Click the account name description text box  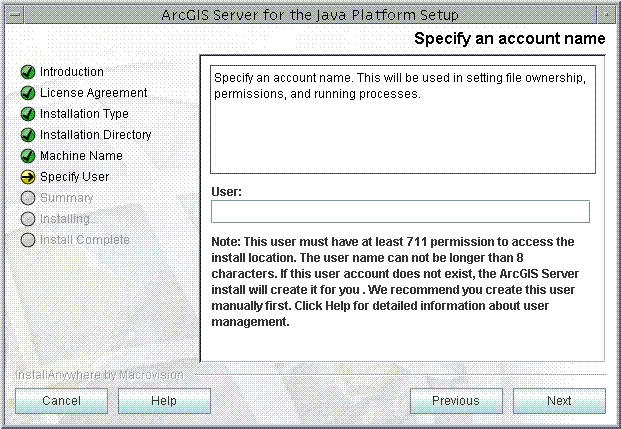[x=403, y=119]
